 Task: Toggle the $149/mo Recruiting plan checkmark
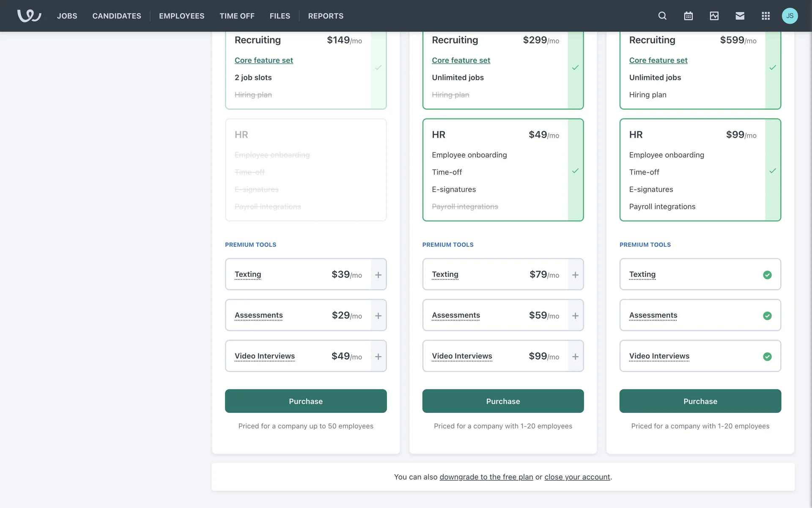click(378, 67)
